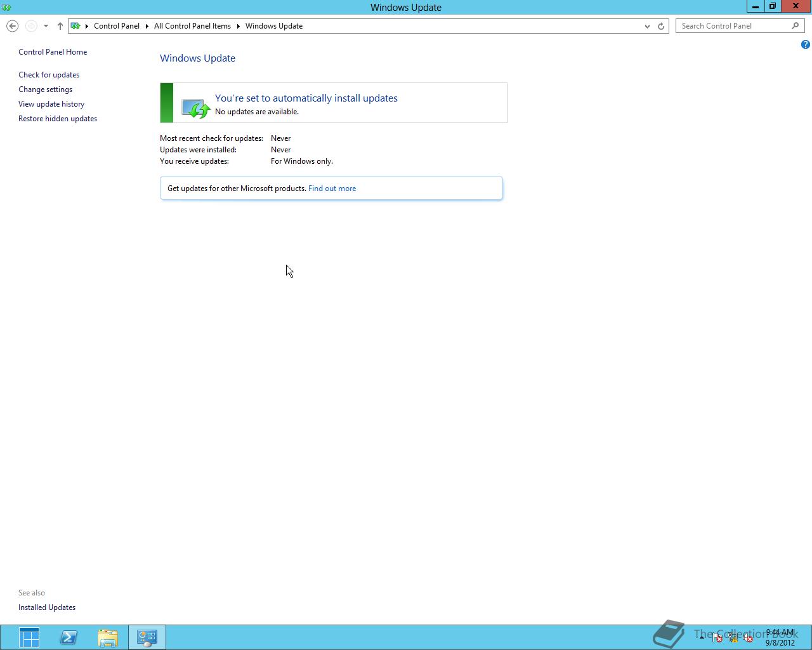This screenshot has height=650, width=812.
Task: Open the clock showing 9:44 AM
Action: 780,637
